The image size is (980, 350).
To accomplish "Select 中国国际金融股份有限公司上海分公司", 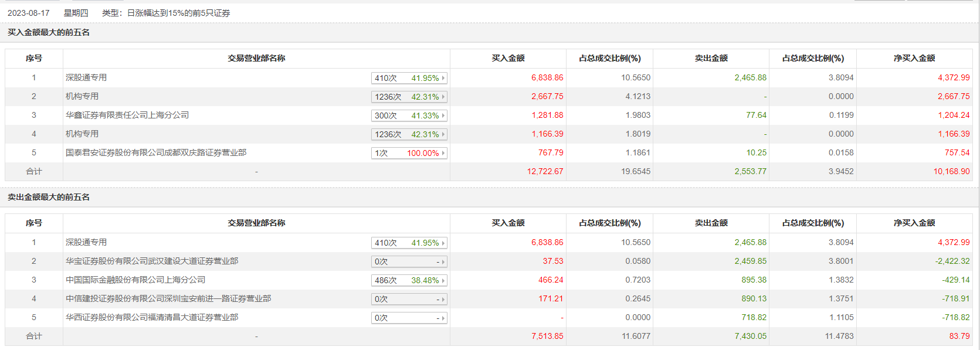I will (x=135, y=280).
